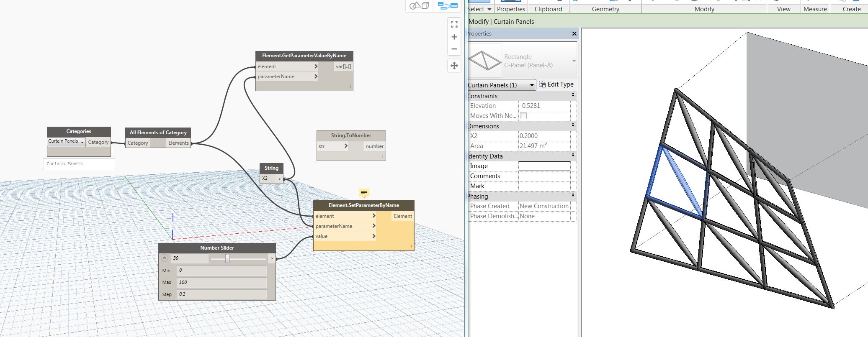Expand the Select panel dropdown
The width and height of the screenshot is (868, 337).
click(x=489, y=9)
